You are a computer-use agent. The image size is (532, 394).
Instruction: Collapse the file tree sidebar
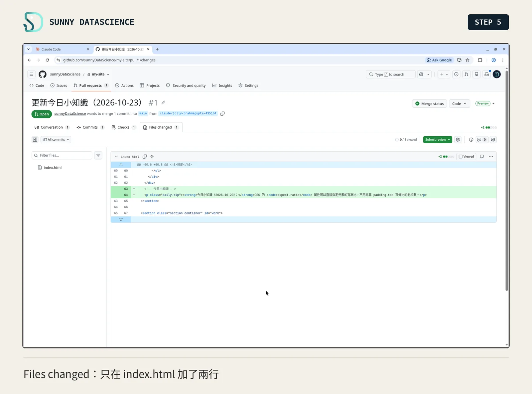pyautogui.click(x=35, y=140)
